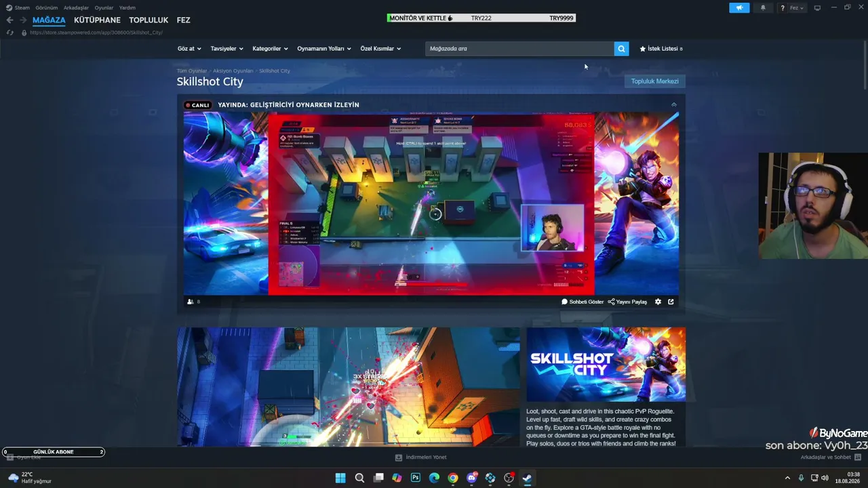Open Photoshop from the taskbar
Image resolution: width=868 pixels, height=488 pixels.
(x=416, y=478)
